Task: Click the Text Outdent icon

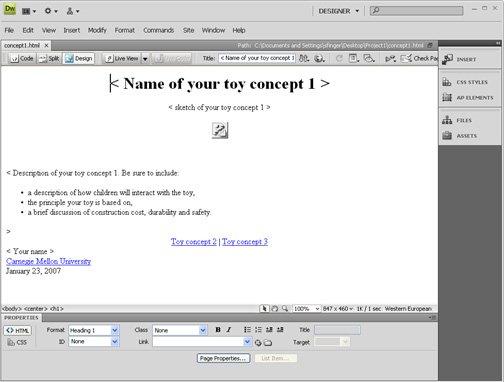Action: pos(269,330)
